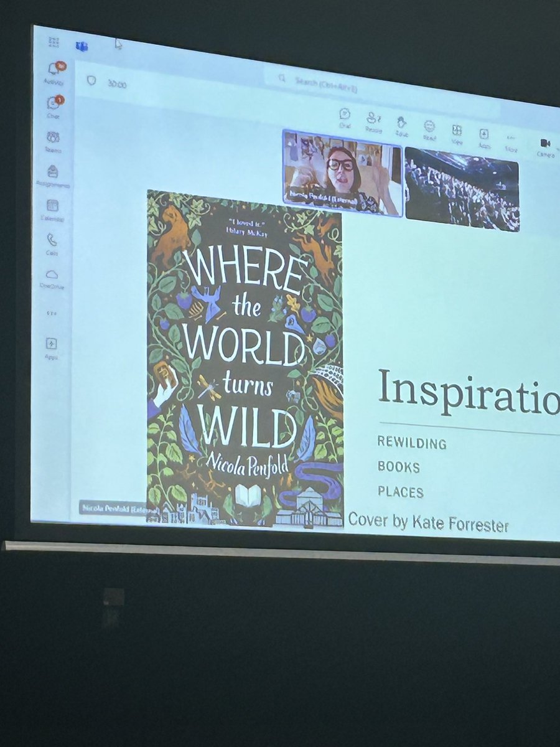Viewport: 560px width, 747px height.
Task: Click the shared book cover image
Action: click(x=245, y=359)
